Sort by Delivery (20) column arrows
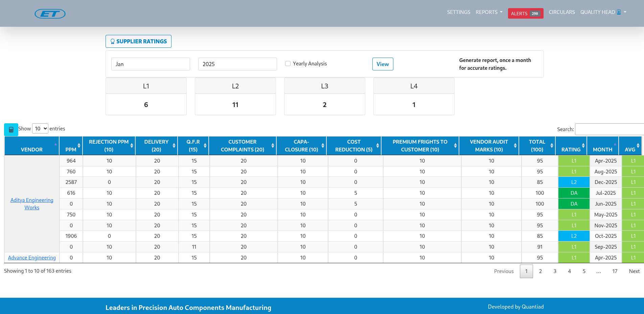Screen dimensions: 644x314 click(x=174, y=146)
